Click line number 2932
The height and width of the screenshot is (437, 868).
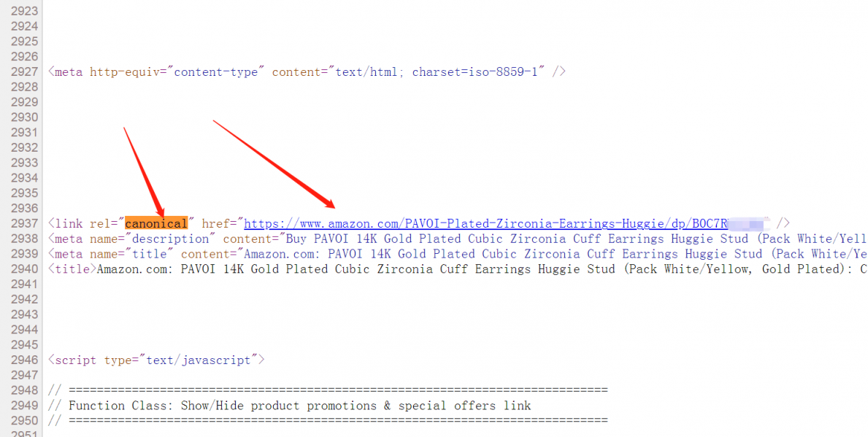pyautogui.click(x=24, y=147)
